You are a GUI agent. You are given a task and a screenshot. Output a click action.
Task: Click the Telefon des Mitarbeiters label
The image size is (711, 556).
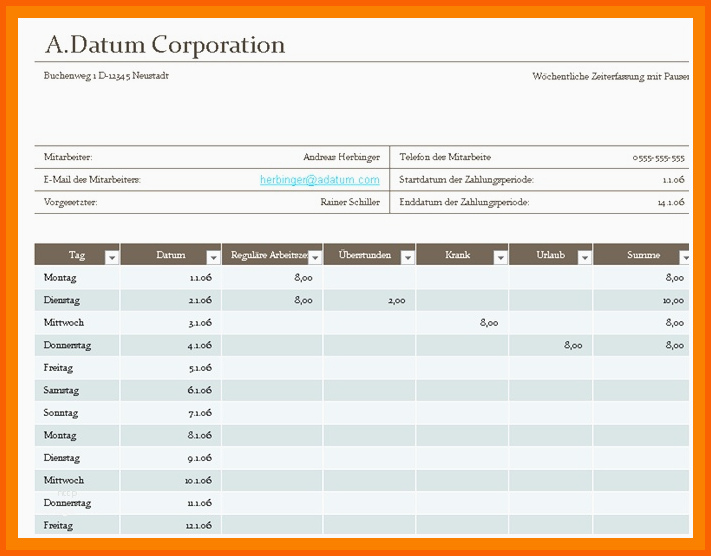tap(445, 157)
